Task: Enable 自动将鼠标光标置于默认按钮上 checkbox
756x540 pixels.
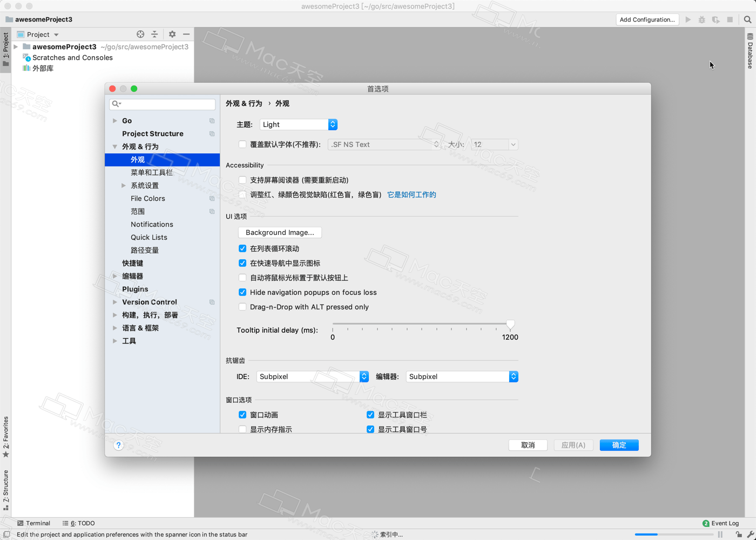Action: 242,278
